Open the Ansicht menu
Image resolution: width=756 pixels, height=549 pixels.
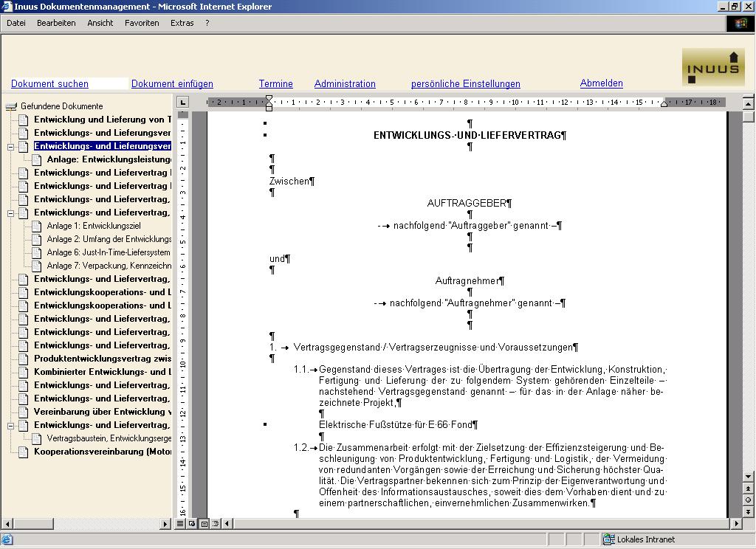coord(100,23)
